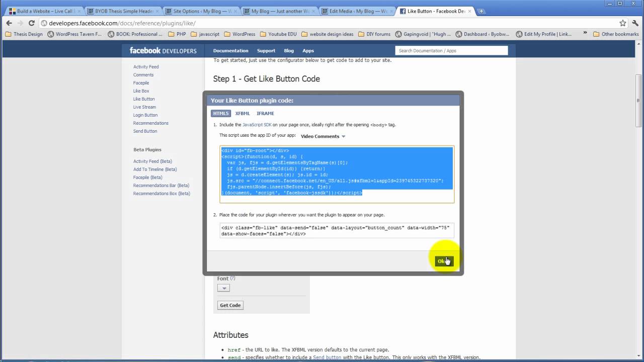Open the WordPress bookmark folder

(239, 34)
